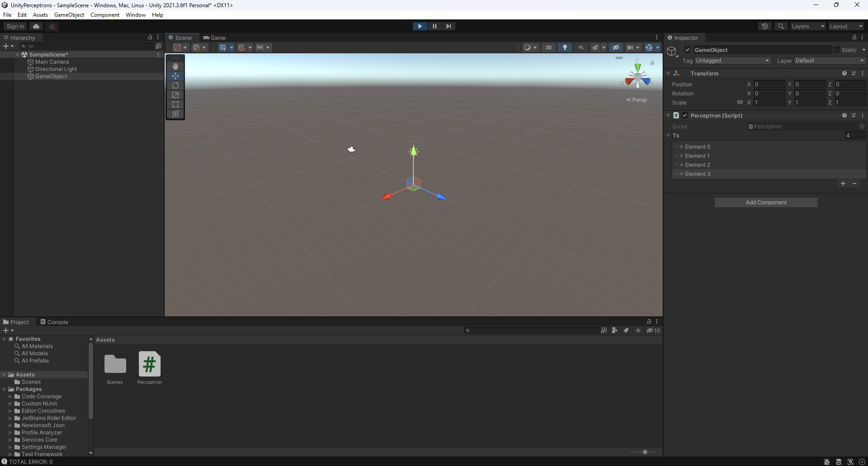Click the Perceptron script asset icon
The image size is (868, 466).
149,363
